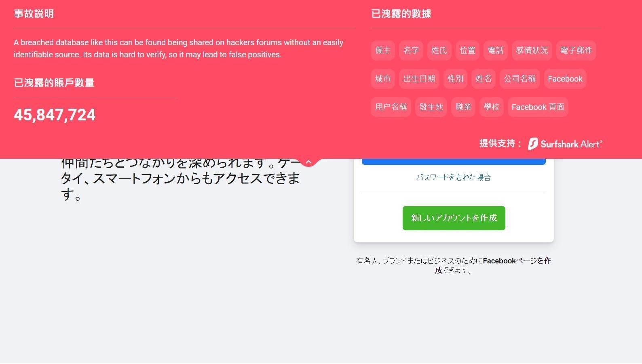Viewport: 642px width, 364px height.
Task: Click the 出生日期 data tag
Action: (x=419, y=79)
